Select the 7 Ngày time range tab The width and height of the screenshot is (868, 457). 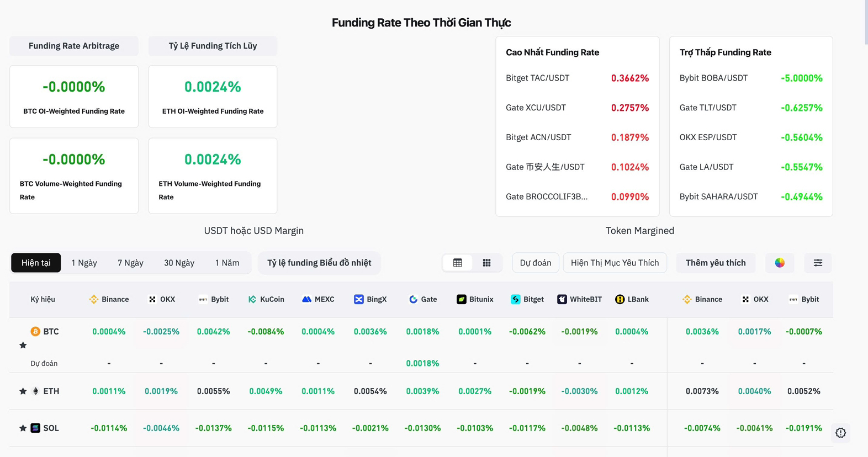pyautogui.click(x=130, y=263)
